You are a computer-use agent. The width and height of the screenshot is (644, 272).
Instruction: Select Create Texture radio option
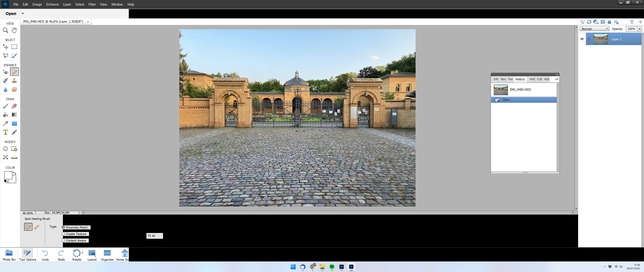pyautogui.click(x=64, y=234)
